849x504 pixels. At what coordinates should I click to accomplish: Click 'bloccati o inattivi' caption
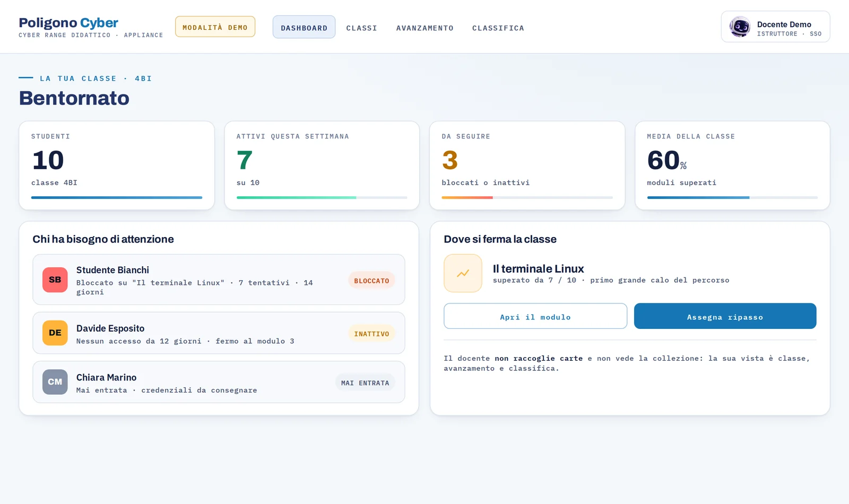point(486,183)
